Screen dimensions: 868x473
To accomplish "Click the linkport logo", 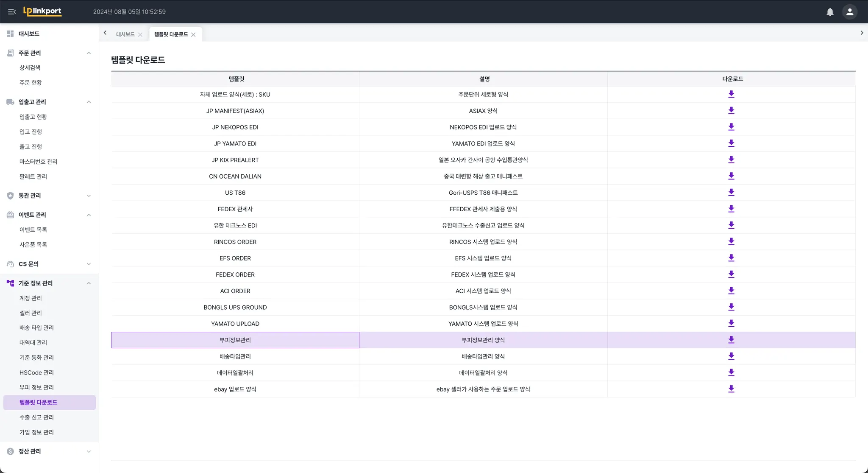I will point(42,11).
